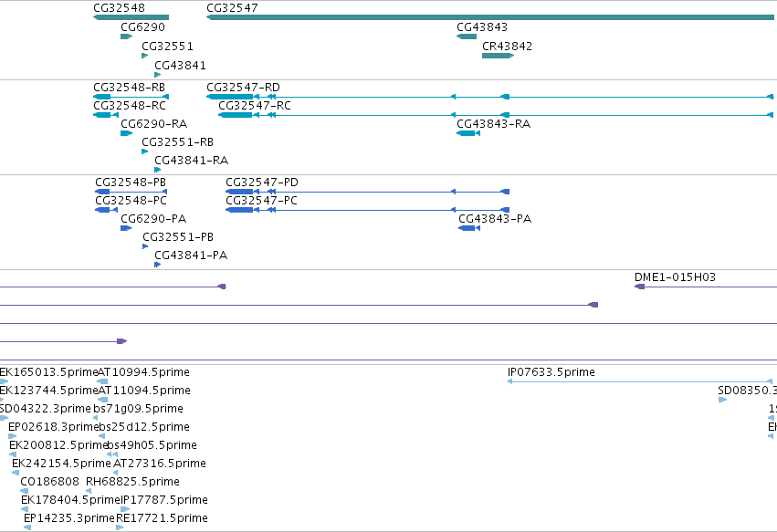777x532 pixels.
Task: Click the IP07633.5prime EST line
Action: coord(640,381)
